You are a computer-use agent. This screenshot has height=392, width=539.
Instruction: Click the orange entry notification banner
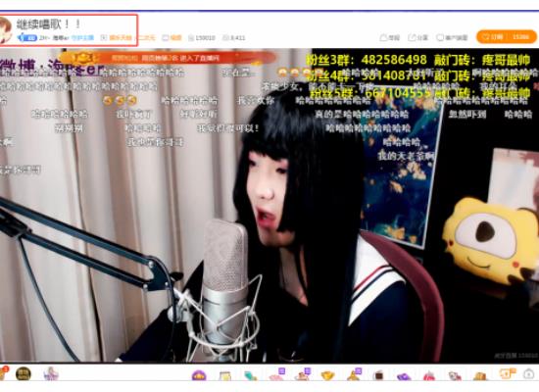pyautogui.click(x=168, y=58)
